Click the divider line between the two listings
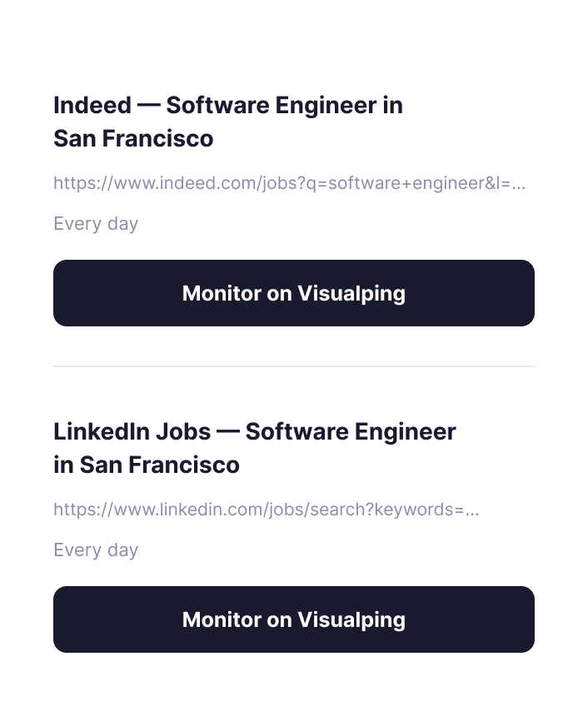 tap(293, 365)
